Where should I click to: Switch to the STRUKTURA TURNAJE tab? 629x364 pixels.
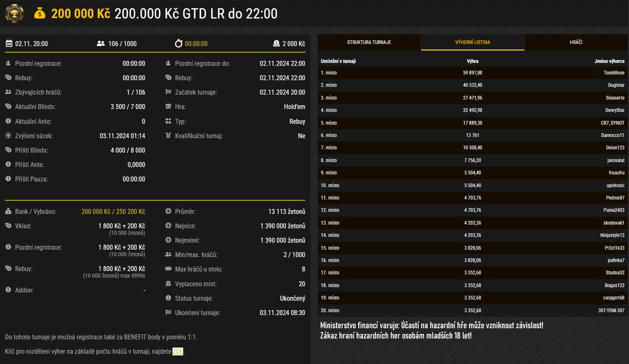tap(368, 42)
